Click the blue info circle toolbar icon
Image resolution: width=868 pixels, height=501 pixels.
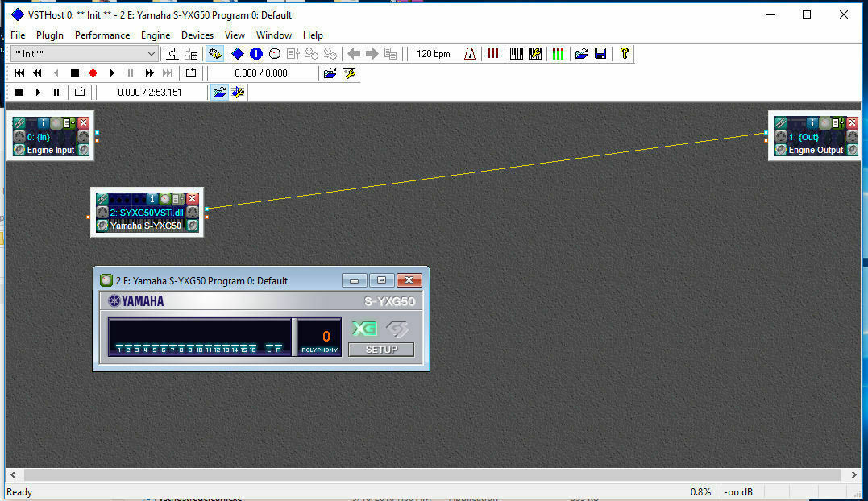tap(256, 54)
